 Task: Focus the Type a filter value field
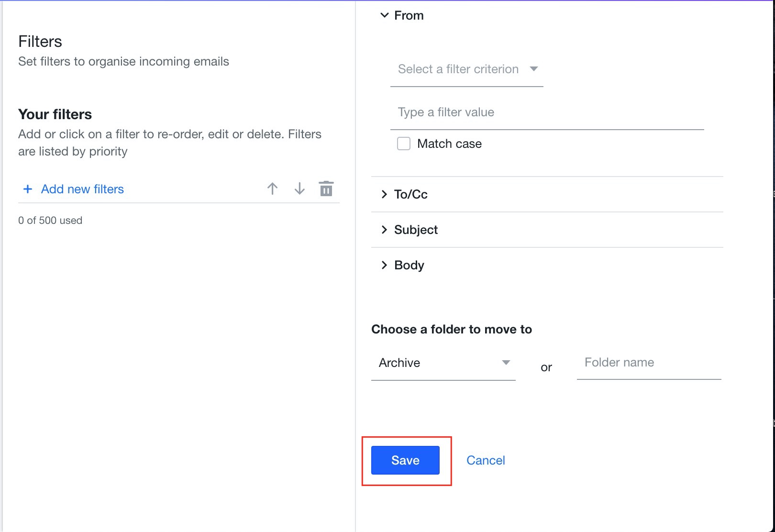click(x=547, y=112)
